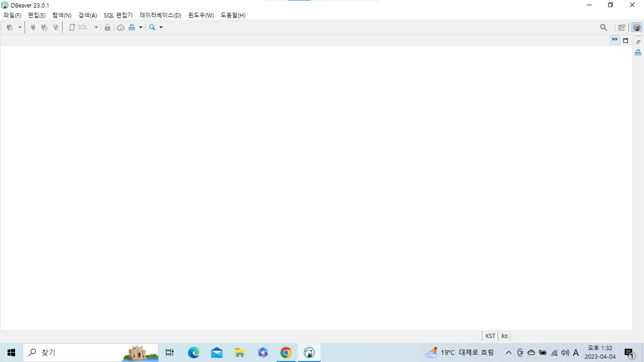Open the blue boxes view on right trim
The image size is (644, 362).
click(x=638, y=52)
